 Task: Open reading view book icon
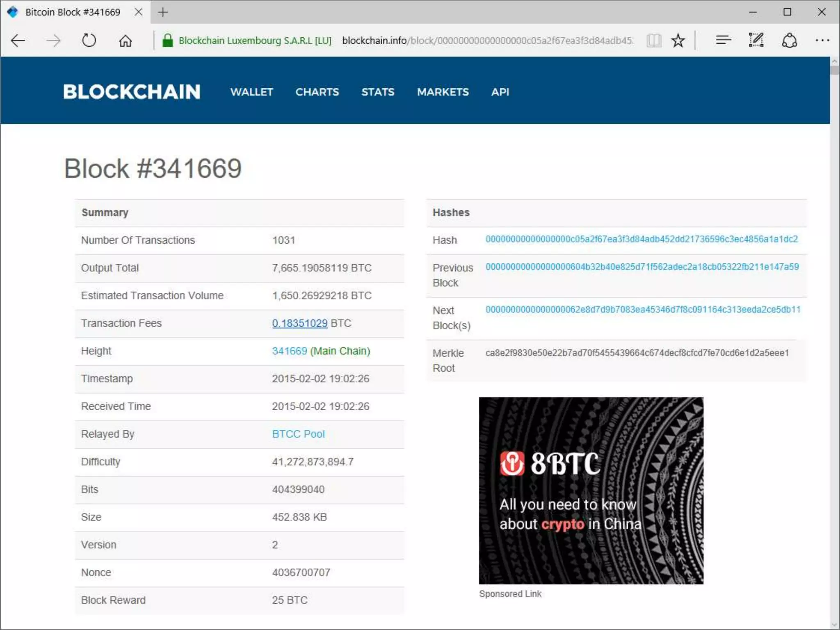(654, 41)
